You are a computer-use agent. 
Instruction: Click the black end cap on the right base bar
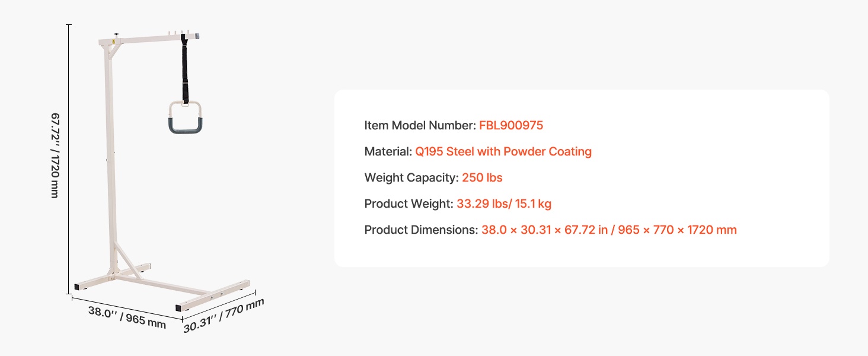(179, 309)
